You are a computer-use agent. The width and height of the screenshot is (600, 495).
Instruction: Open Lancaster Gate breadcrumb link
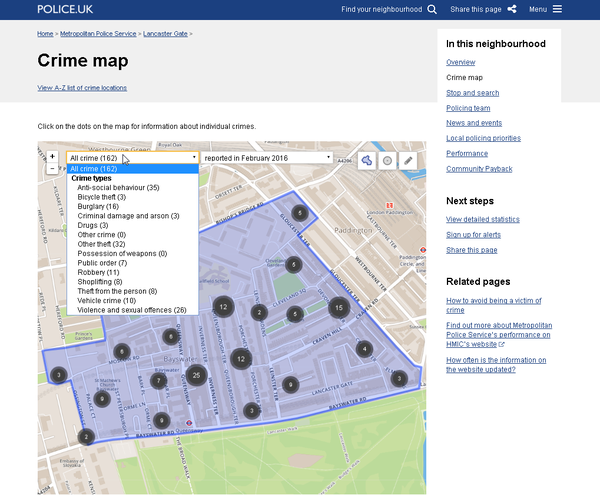point(165,34)
